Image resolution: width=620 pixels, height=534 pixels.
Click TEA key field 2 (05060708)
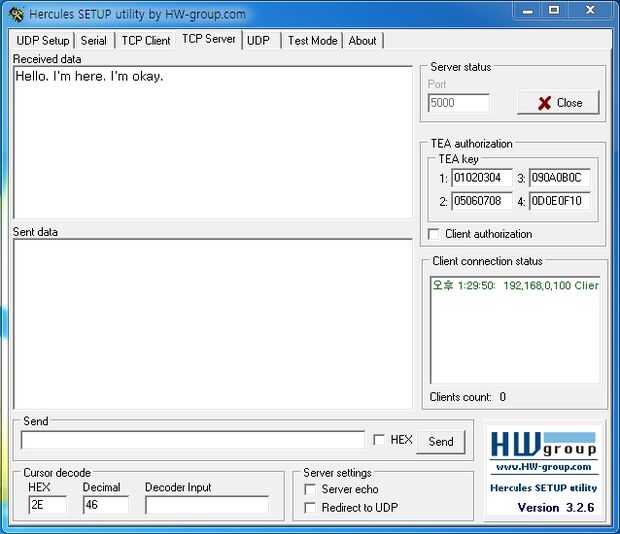point(482,201)
